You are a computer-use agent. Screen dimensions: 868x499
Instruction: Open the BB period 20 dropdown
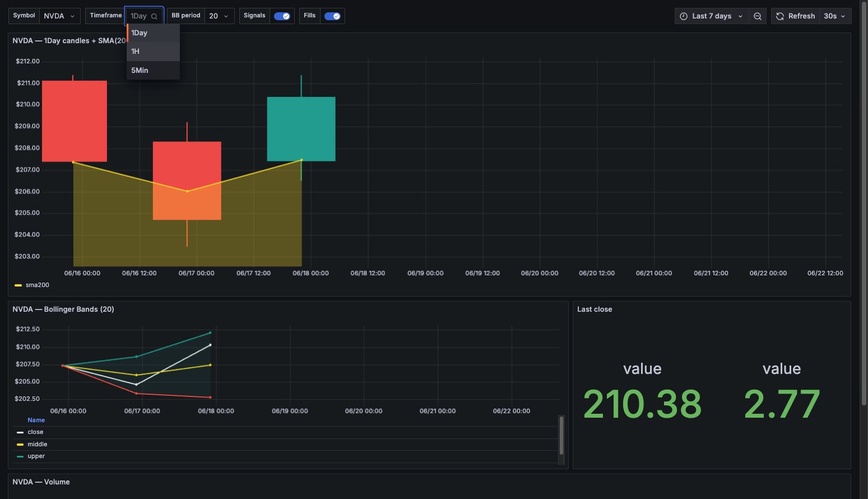[219, 16]
